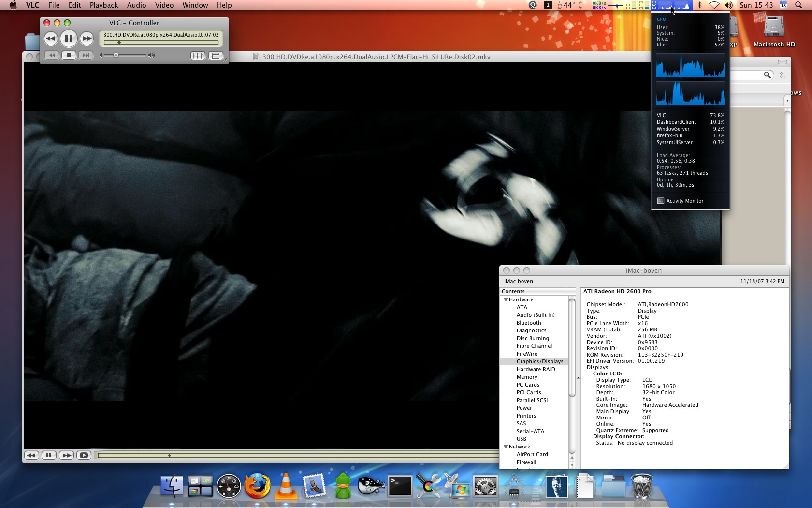This screenshot has height=508, width=812.
Task: Select USB in the Hardware list
Action: coord(522,439)
